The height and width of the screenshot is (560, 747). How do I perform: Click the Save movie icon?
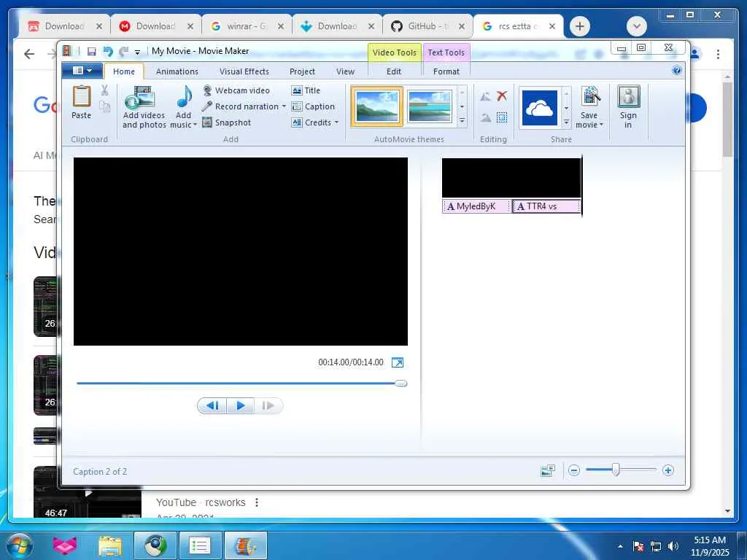click(589, 97)
